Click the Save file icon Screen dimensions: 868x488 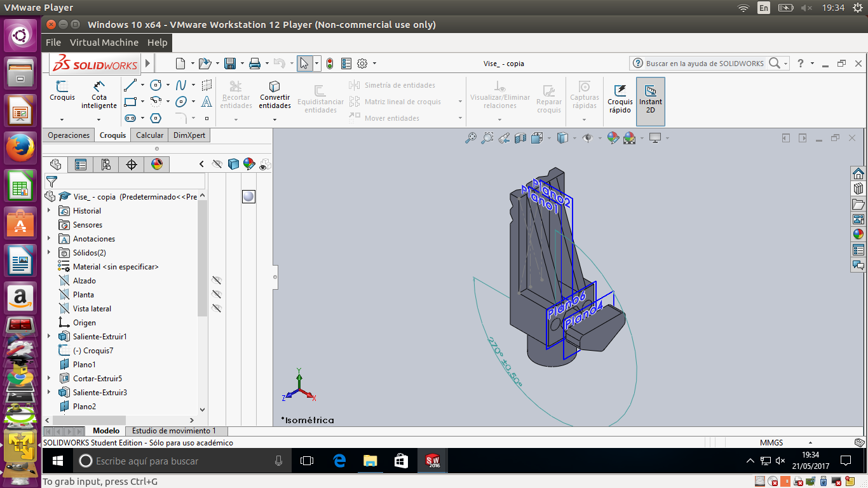[x=230, y=64]
